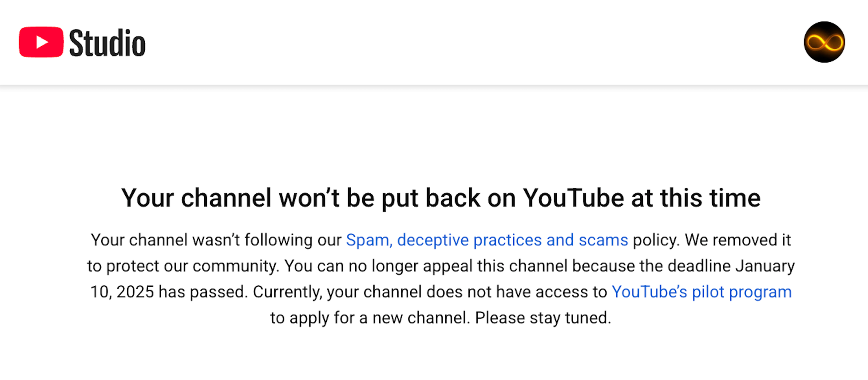Click the word "January" in the deadline
This screenshot has width=868, height=380.
coord(765,266)
